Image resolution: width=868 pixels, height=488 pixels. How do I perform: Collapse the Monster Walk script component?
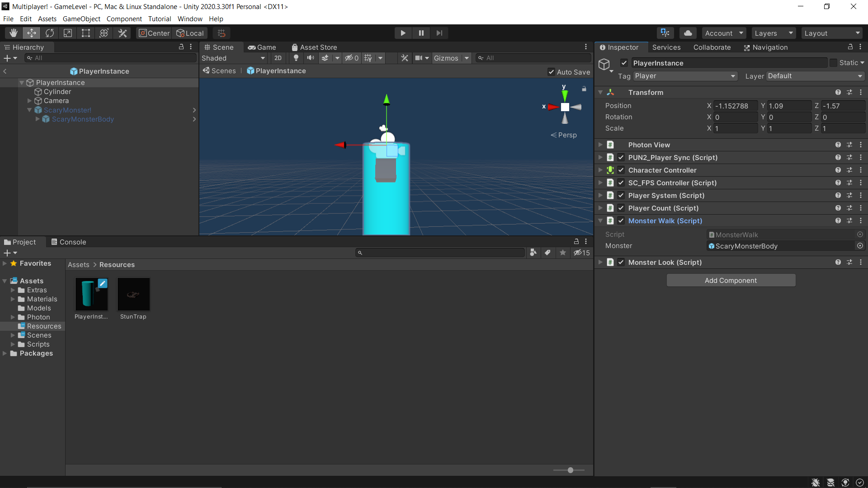pyautogui.click(x=600, y=221)
